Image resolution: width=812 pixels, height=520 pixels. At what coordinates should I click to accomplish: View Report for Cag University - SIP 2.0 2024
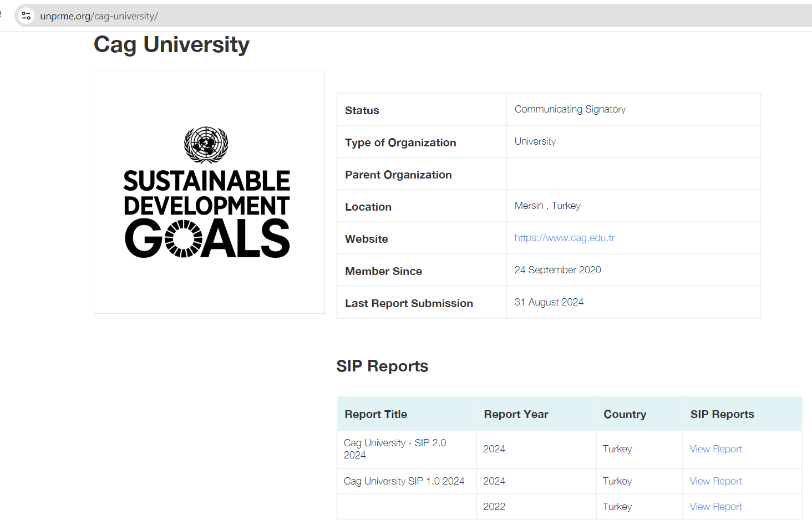[715, 449]
